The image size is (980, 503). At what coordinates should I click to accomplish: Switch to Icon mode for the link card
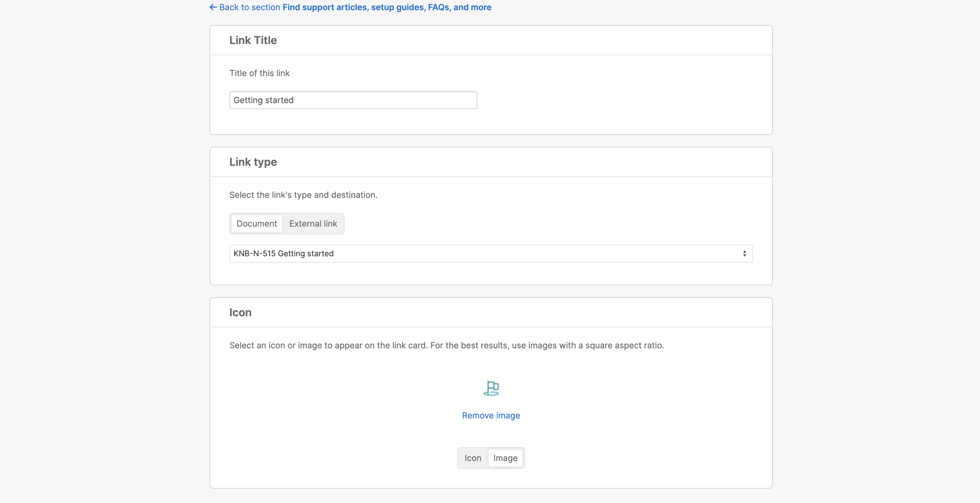coord(473,458)
